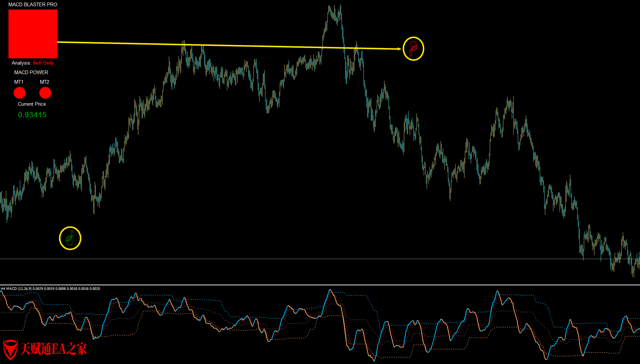
Task: Select the MACD BLASTER PRO title text
Action: pos(33,4)
